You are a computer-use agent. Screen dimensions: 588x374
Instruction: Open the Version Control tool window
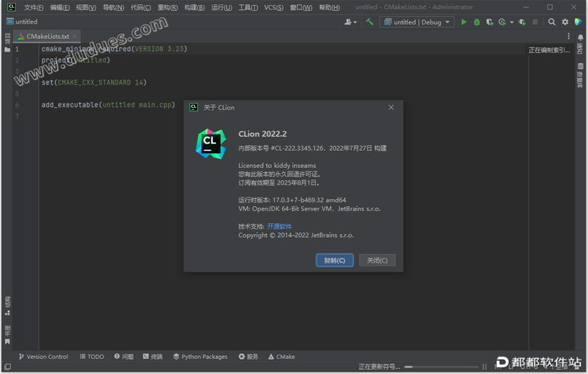pos(44,356)
